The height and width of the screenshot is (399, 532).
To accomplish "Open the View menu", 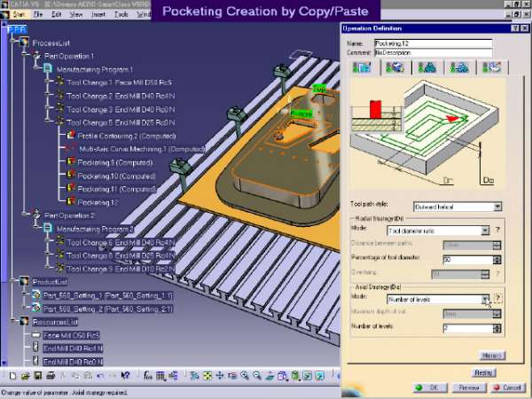I will click(76, 14).
